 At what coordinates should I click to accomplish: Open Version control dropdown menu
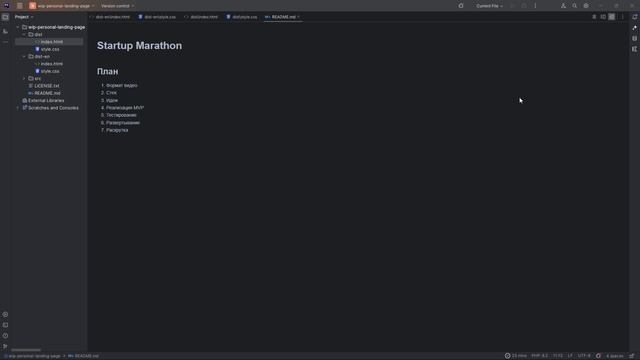(x=117, y=6)
